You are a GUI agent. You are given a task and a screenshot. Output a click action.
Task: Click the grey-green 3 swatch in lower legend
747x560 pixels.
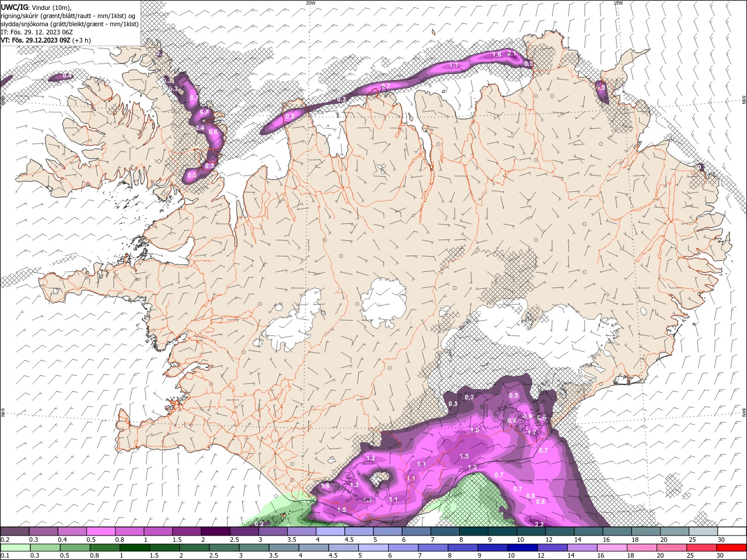[x=254, y=548]
